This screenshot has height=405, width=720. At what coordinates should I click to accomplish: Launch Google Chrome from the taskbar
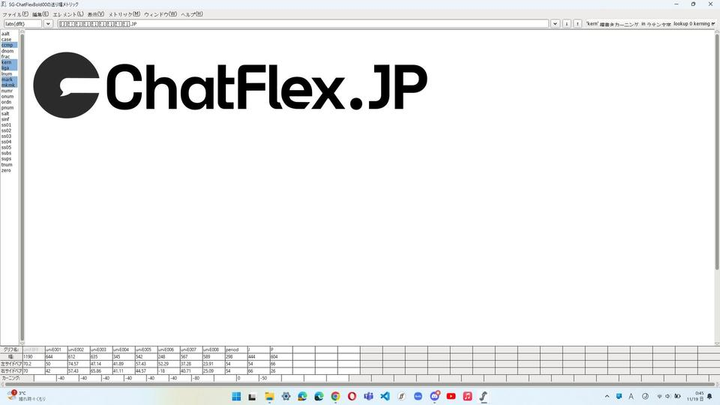pyautogui.click(x=335, y=396)
